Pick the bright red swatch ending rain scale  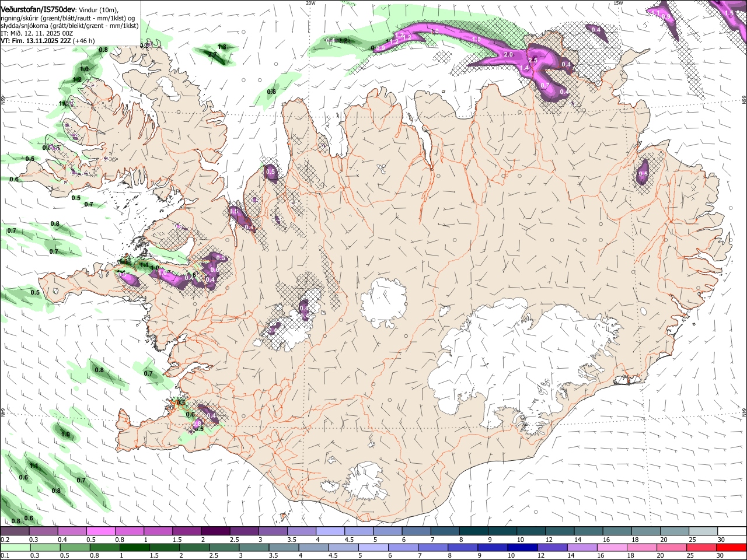731,547
